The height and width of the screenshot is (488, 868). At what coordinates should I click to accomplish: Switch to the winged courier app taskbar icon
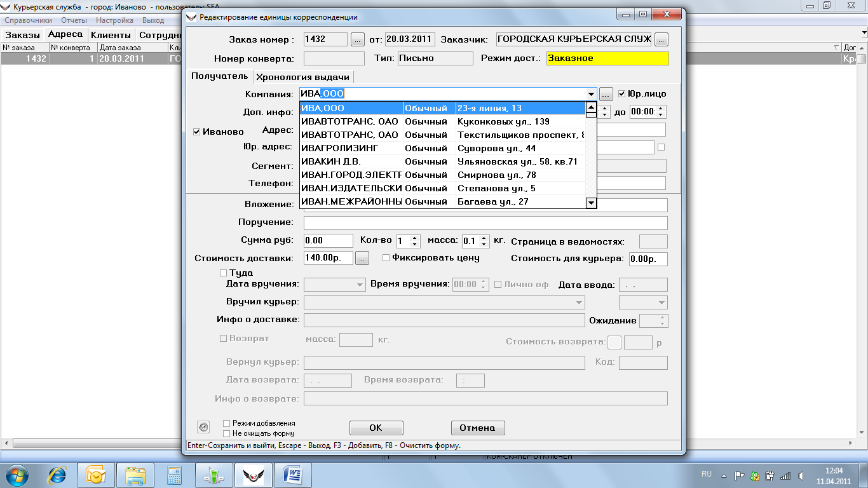coord(253,474)
